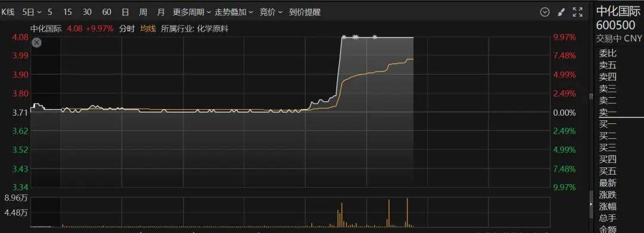Toggle the 分时 price line legend
This screenshot has height=233, width=644.
click(x=127, y=29)
